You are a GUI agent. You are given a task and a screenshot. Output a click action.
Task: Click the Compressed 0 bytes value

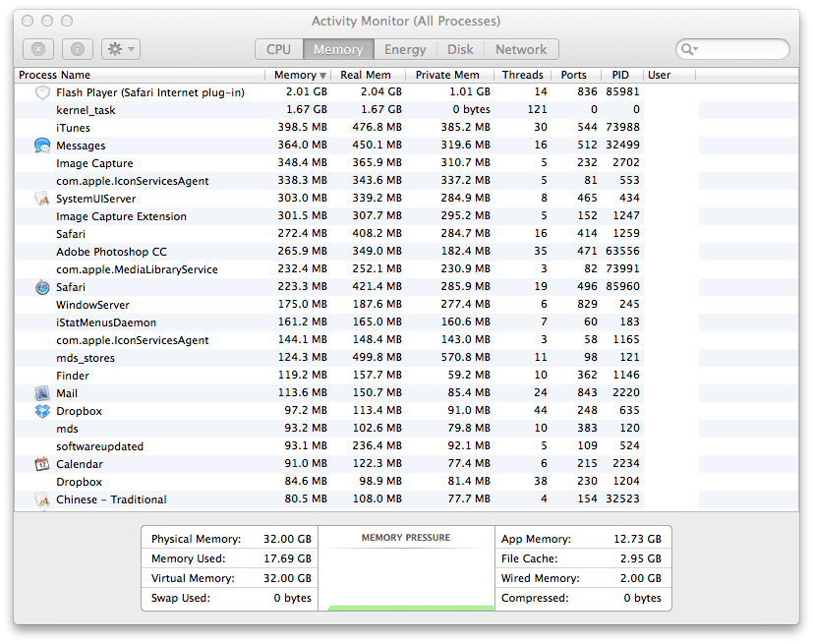point(642,598)
